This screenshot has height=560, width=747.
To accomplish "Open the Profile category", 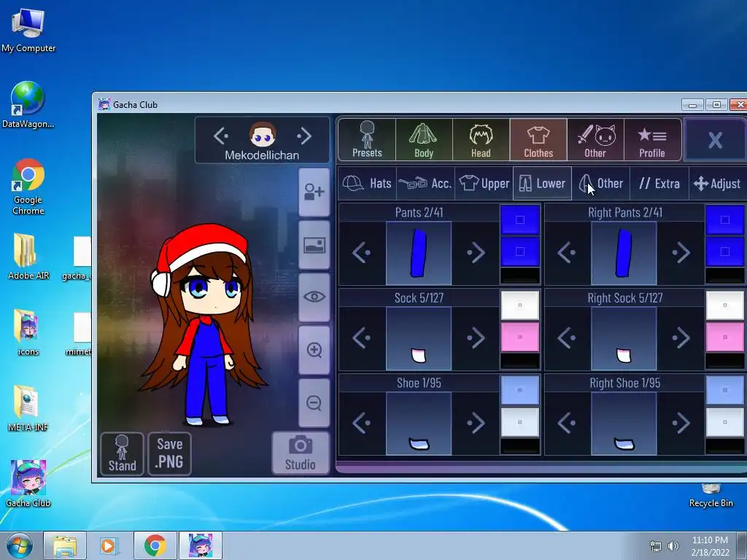I will [x=652, y=139].
